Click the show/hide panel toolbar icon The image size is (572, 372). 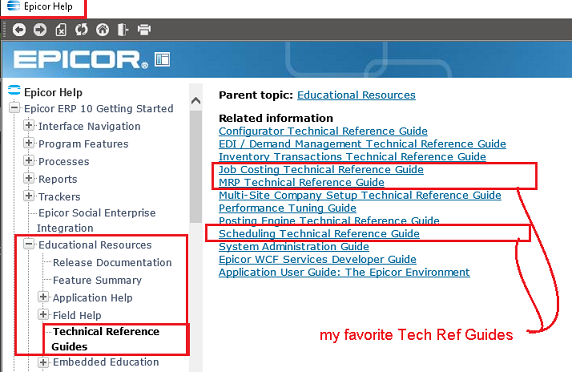click(x=123, y=30)
